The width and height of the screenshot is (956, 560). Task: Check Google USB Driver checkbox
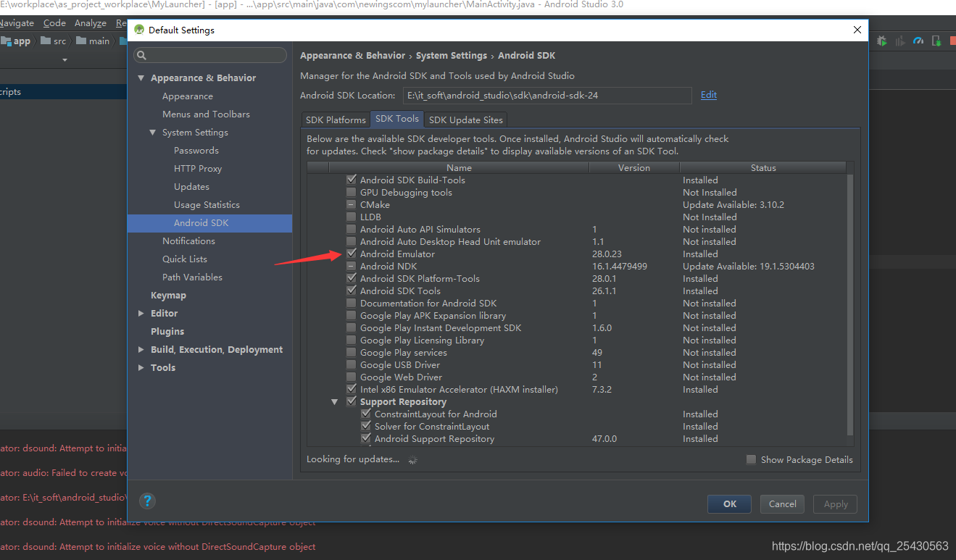point(352,364)
